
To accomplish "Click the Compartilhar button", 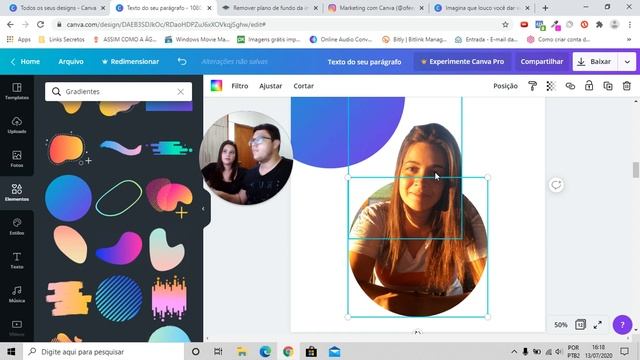I will click(542, 62).
